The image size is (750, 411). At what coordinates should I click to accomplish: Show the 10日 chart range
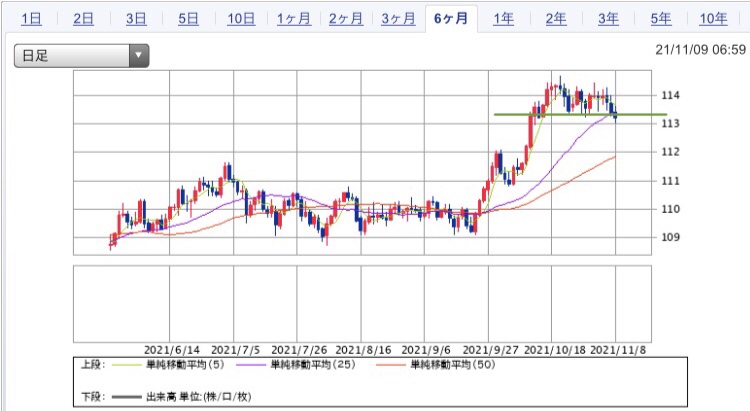241,19
